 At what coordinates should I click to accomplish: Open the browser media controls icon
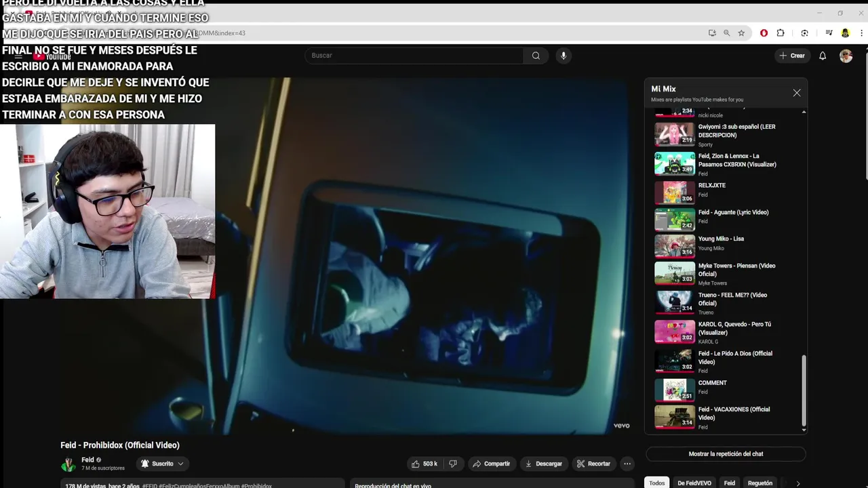click(829, 33)
